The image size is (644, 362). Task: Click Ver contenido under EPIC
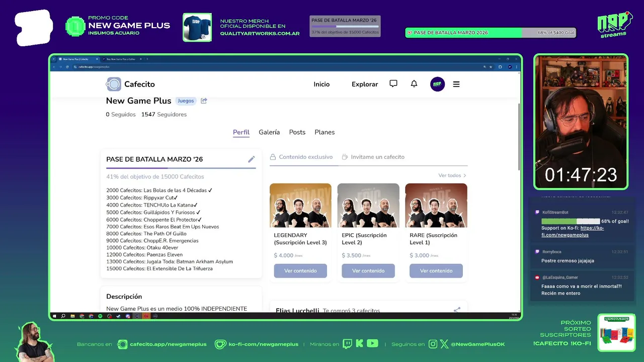click(368, 271)
